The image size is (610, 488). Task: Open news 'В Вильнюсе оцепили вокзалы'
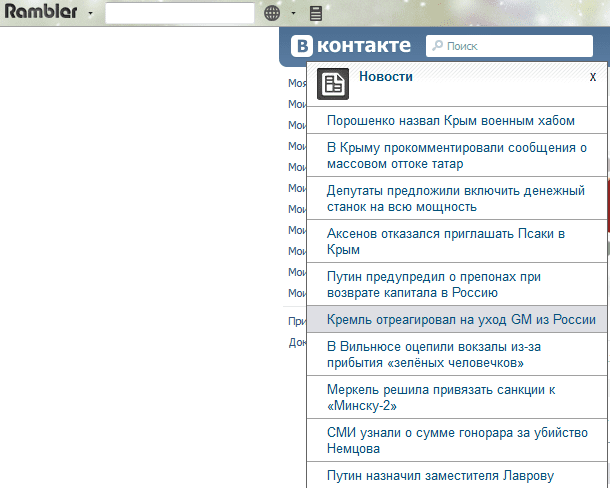(x=457, y=354)
